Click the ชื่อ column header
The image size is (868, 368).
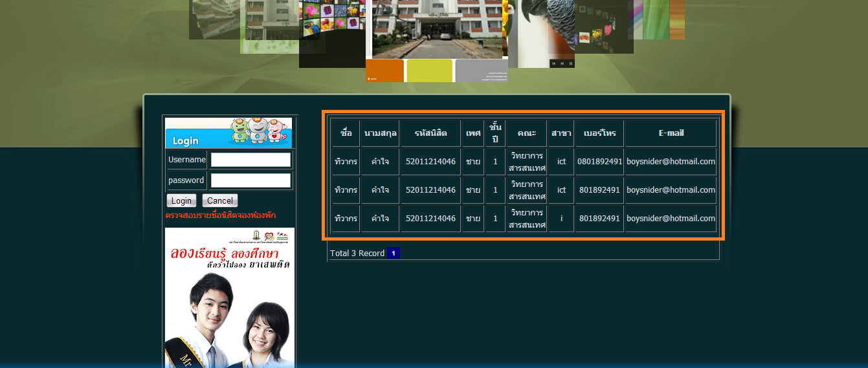346,133
